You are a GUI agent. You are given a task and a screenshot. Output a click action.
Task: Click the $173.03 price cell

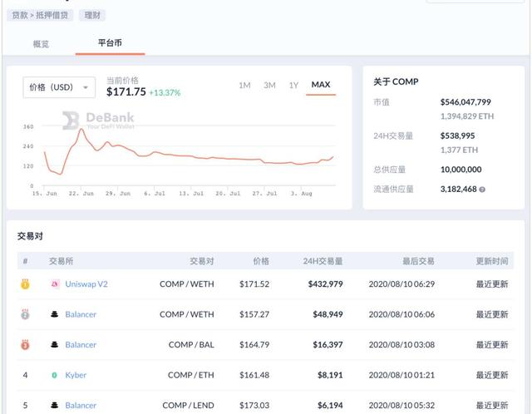(254, 405)
